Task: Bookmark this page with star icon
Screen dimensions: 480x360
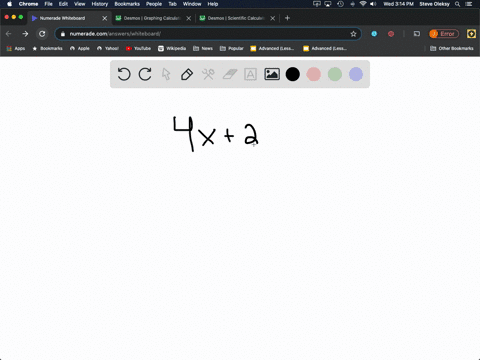Action: point(353,34)
